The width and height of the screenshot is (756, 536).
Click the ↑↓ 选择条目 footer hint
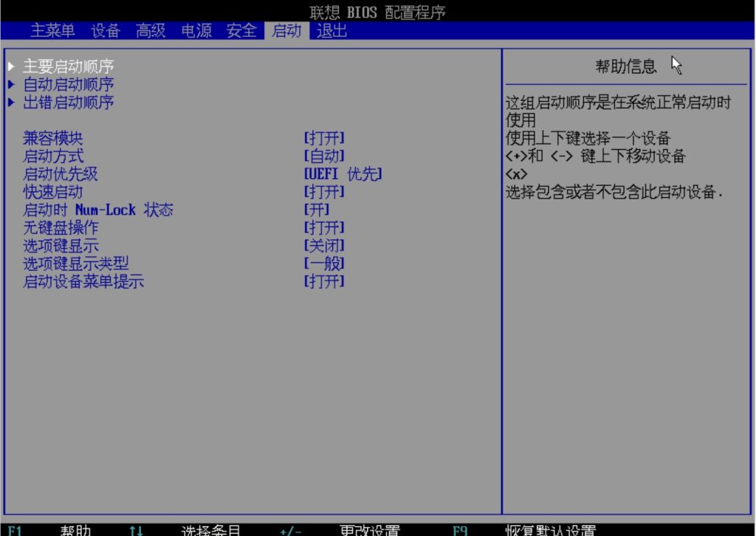(185, 530)
